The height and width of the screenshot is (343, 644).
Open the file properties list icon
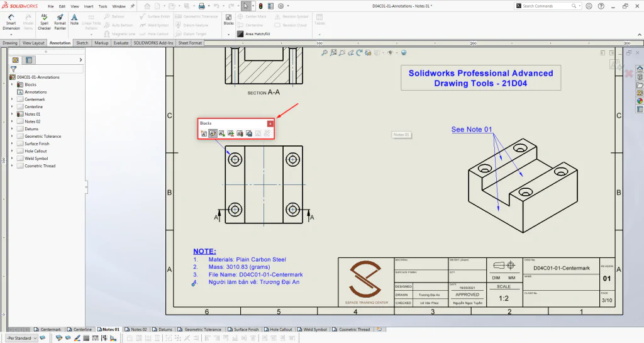click(x=270, y=6)
